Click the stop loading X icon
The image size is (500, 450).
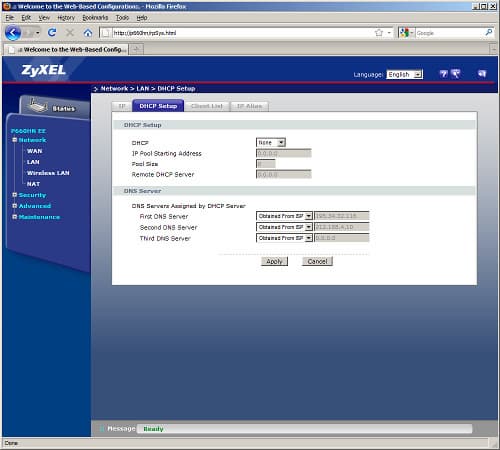pos(70,33)
